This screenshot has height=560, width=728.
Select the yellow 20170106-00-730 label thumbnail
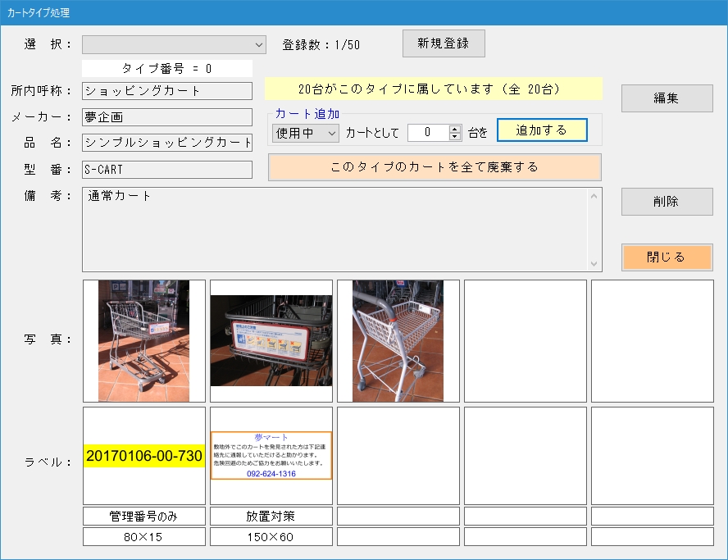(x=144, y=456)
